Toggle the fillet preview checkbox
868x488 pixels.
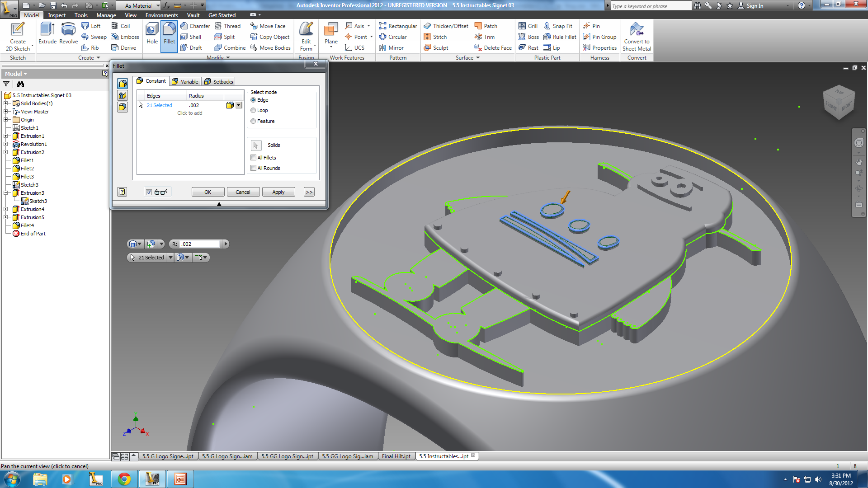pos(149,192)
